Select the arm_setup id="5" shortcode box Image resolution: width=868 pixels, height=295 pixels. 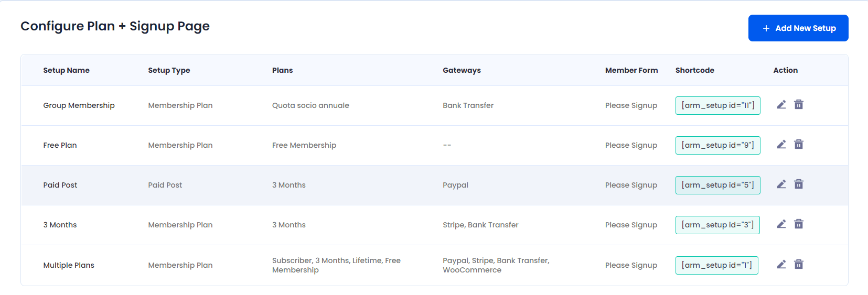[717, 185]
